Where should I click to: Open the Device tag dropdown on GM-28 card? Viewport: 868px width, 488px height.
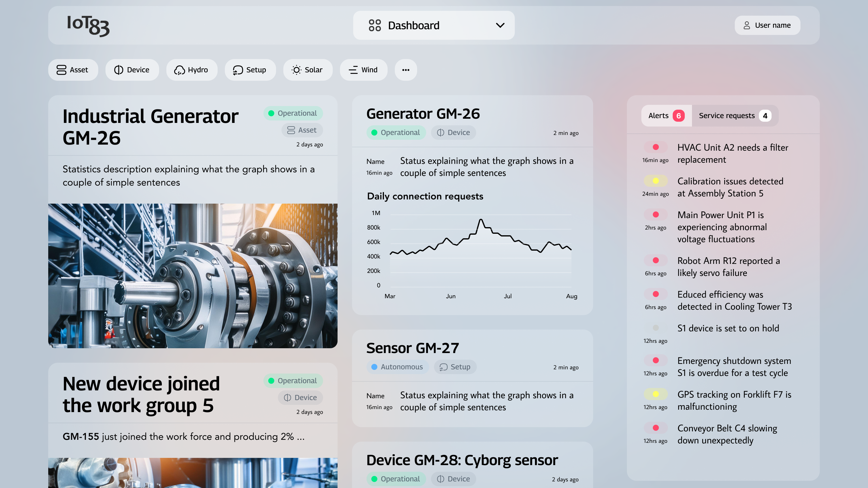point(453,479)
